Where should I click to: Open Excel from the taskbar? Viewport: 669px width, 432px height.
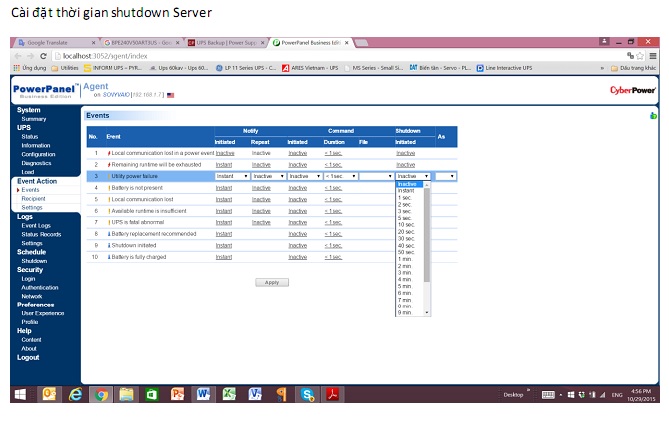tap(229, 394)
